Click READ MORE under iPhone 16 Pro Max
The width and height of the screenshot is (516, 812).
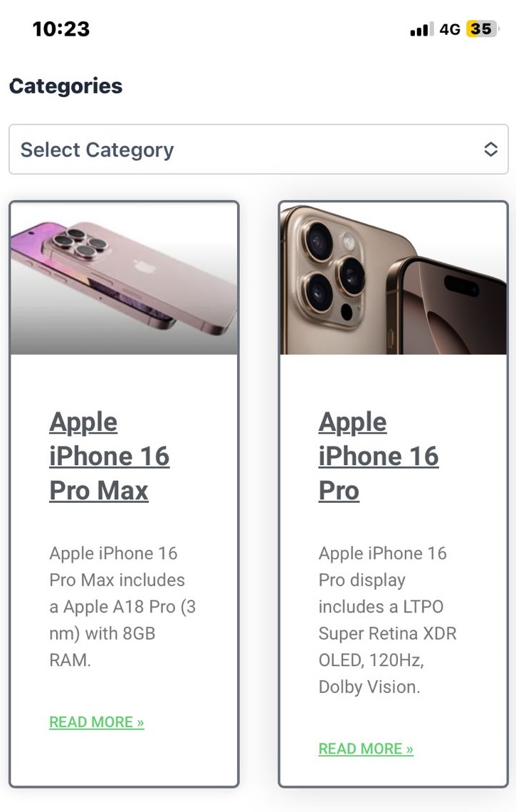click(x=97, y=722)
